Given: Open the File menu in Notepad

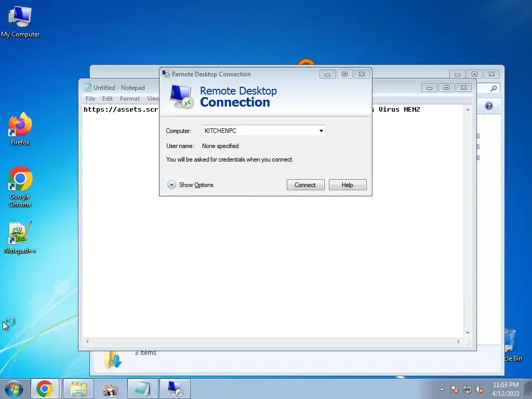Looking at the screenshot, I should pyautogui.click(x=90, y=98).
